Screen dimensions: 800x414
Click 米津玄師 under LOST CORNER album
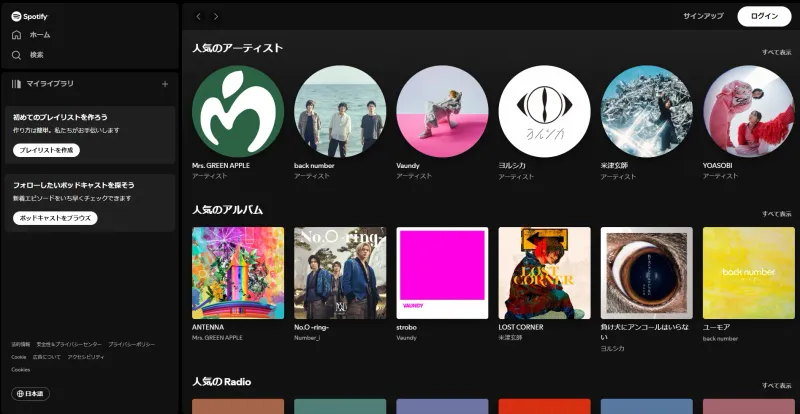510,338
